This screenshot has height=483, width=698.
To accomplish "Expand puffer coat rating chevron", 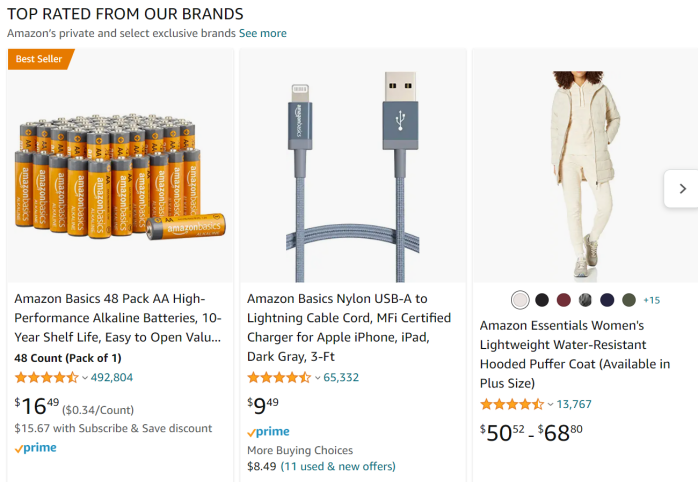I will (x=550, y=405).
